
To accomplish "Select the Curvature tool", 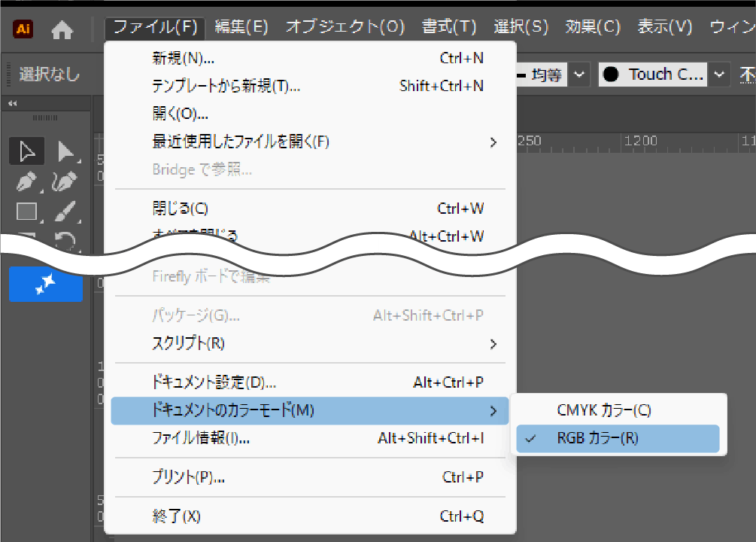I will tap(65, 181).
